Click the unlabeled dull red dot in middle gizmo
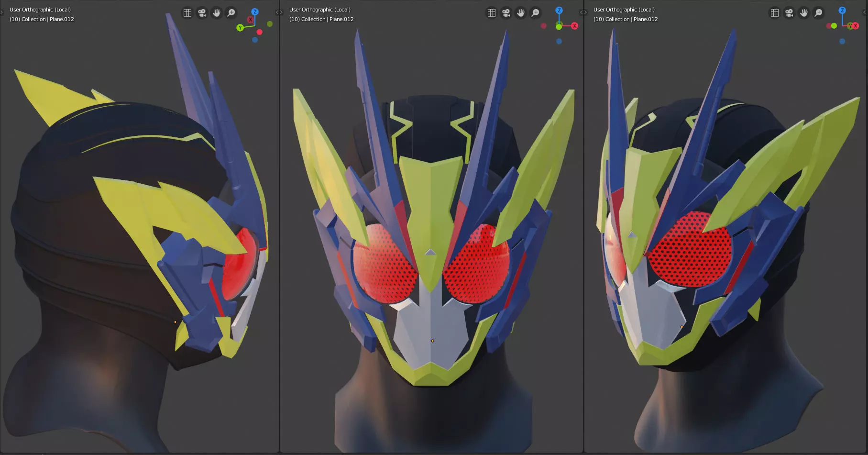The width and height of the screenshot is (868, 455). pyautogui.click(x=543, y=26)
